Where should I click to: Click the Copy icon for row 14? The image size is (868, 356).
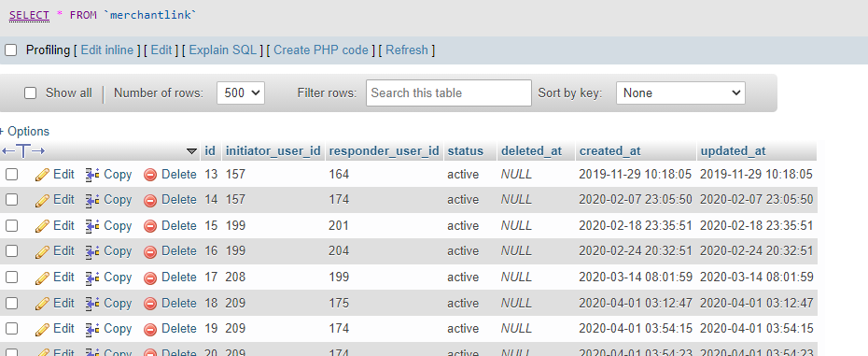[92, 200]
